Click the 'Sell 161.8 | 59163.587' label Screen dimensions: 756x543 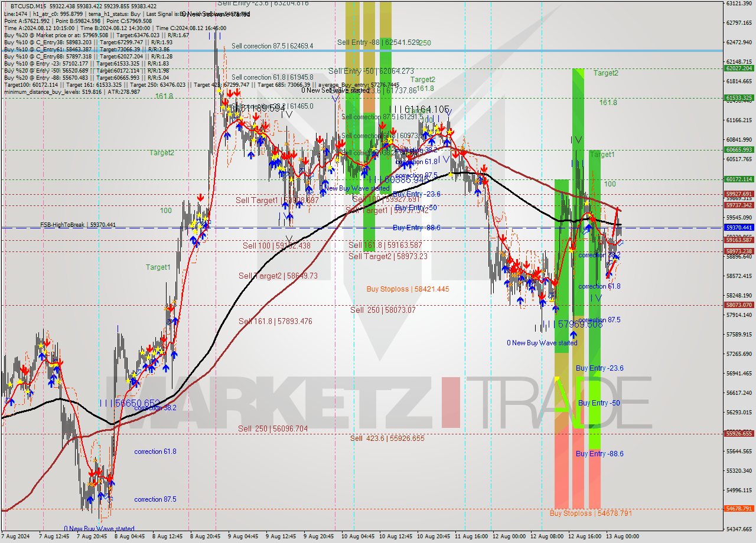pos(385,245)
